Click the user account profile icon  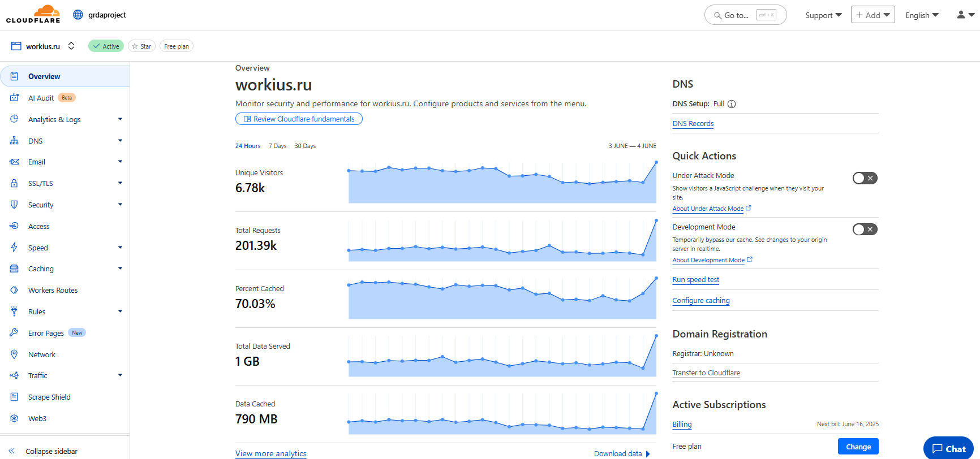pyautogui.click(x=961, y=15)
